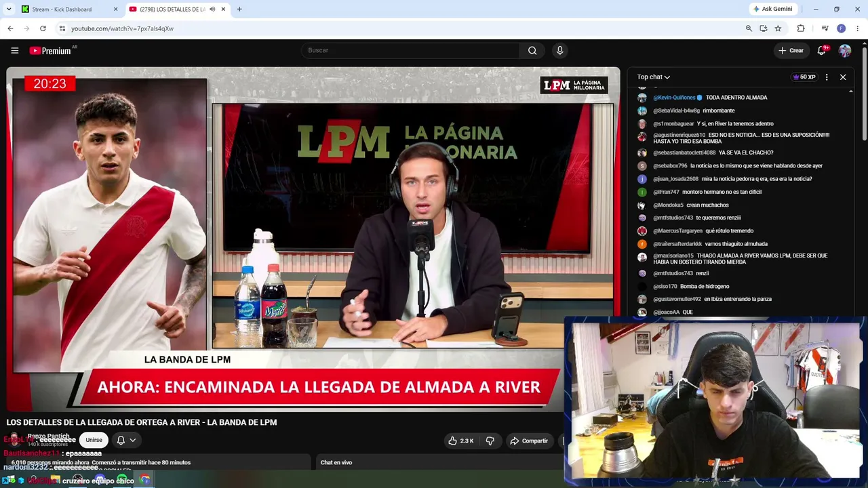Open the Chat en vivo section
This screenshot has width=868, height=488.
pos(336,463)
